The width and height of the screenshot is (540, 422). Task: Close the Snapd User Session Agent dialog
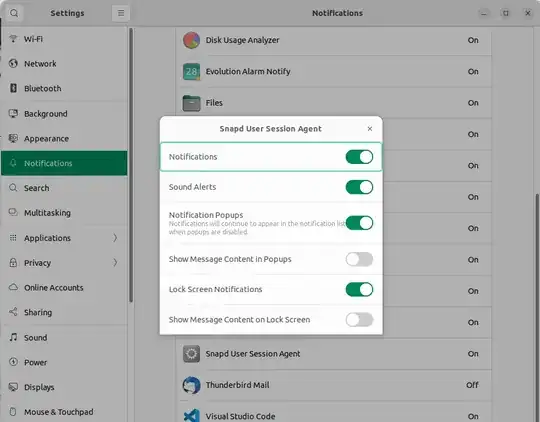370,128
